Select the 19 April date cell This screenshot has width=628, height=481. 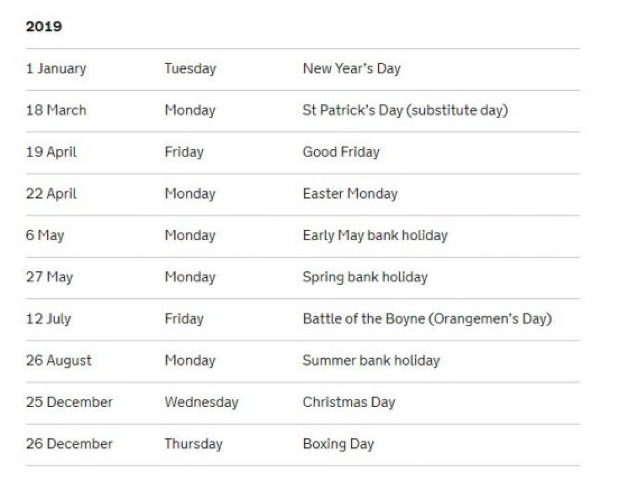tap(51, 152)
